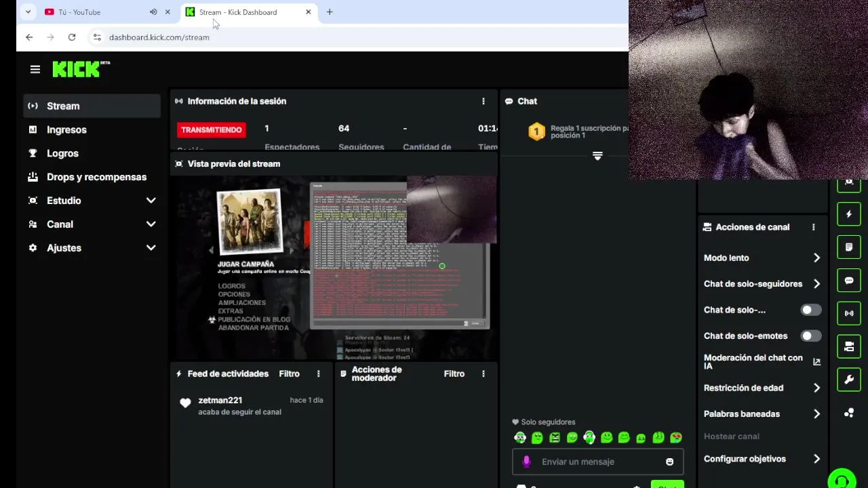
Task: Toggle the Chat de solo-... switch
Action: (810, 310)
